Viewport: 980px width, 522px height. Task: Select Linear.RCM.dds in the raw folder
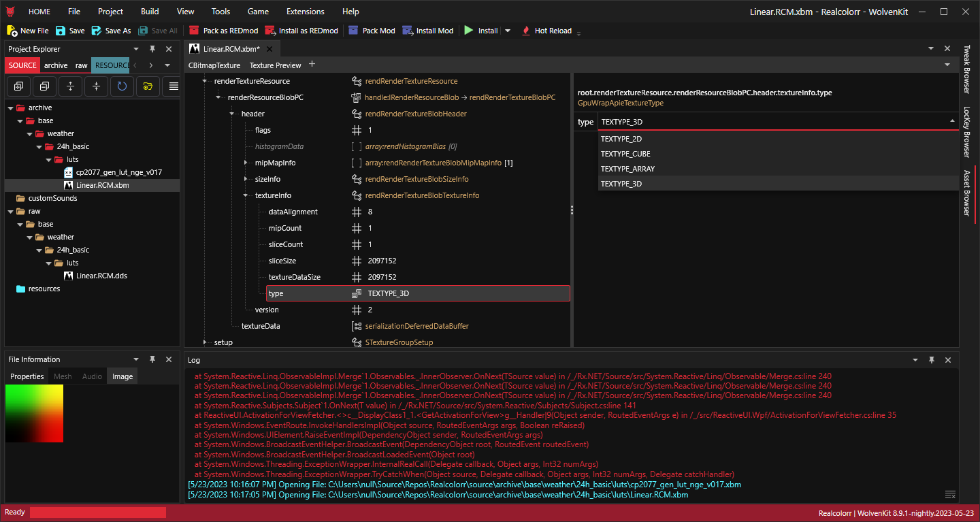pyautogui.click(x=101, y=276)
